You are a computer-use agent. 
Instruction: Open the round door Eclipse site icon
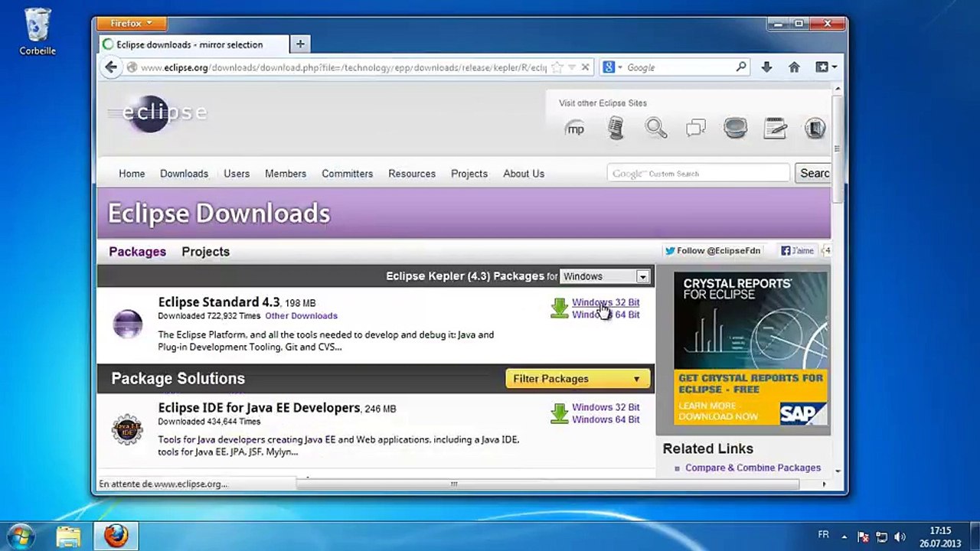(x=815, y=128)
